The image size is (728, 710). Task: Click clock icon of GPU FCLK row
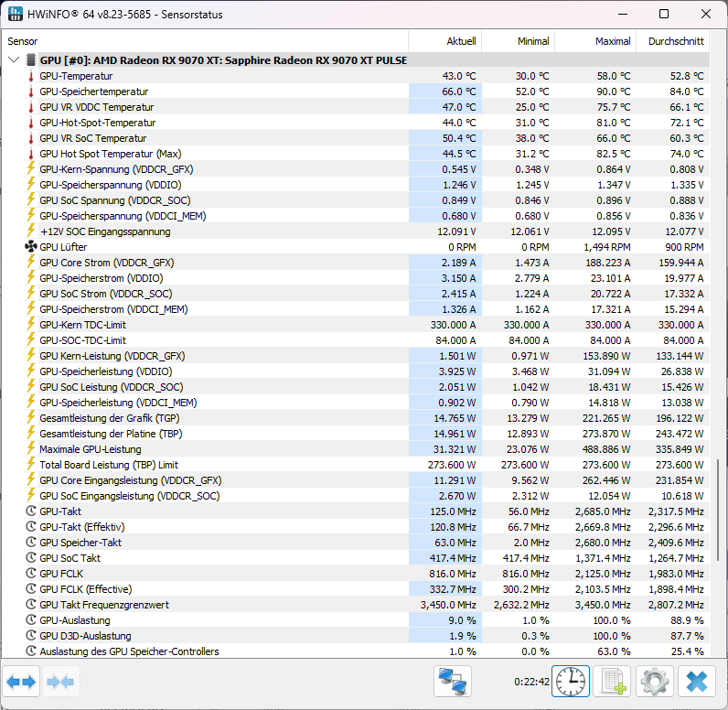point(31,574)
